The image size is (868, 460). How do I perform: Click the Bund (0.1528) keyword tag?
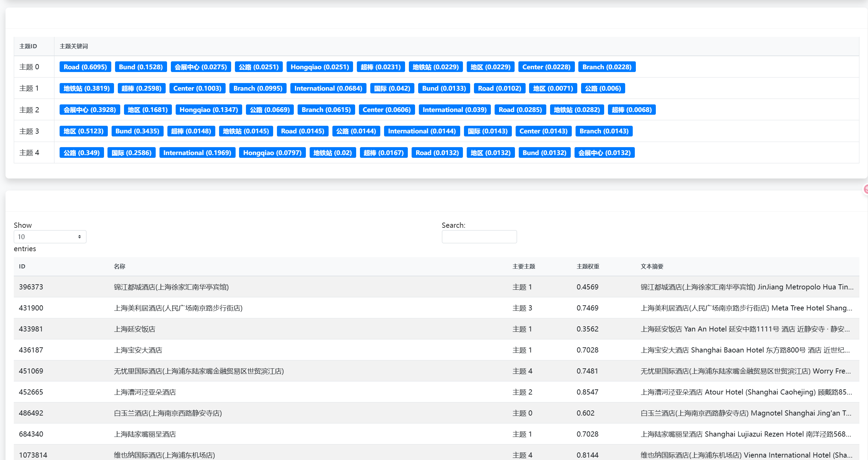141,67
